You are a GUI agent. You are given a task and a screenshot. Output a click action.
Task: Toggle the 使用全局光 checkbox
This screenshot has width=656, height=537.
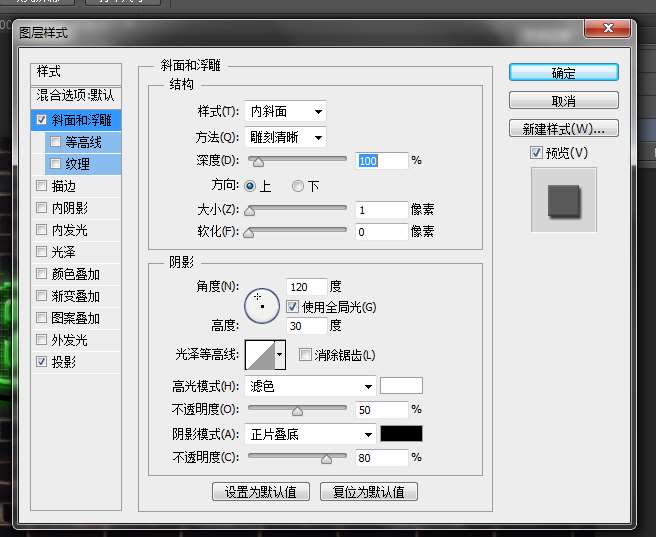tap(293, 307)
